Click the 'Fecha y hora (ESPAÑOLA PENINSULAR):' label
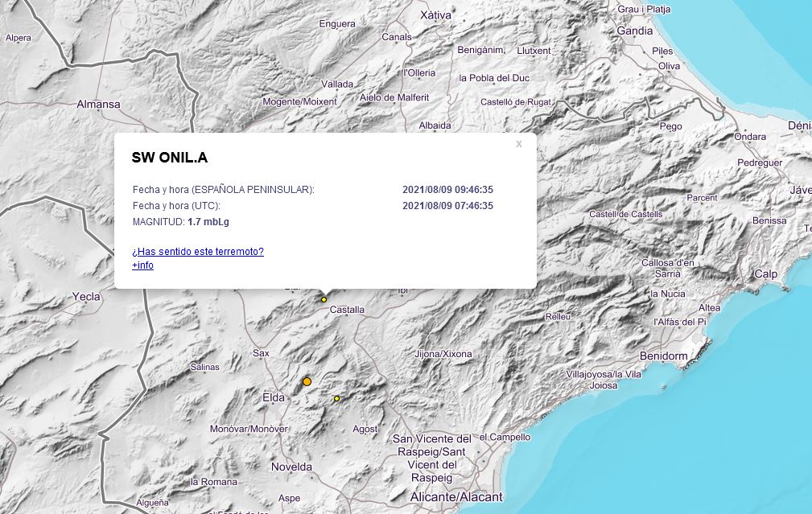The height and width of the screenshot is (514, 812). 224,190
